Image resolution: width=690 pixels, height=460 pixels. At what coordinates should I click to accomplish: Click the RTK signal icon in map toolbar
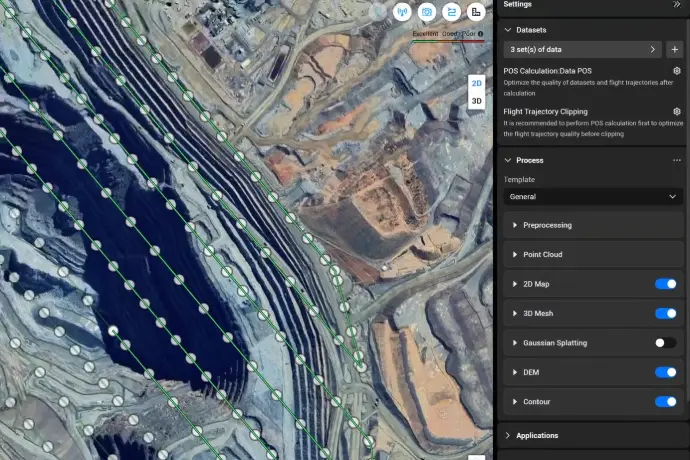click(x=404, y=12)
